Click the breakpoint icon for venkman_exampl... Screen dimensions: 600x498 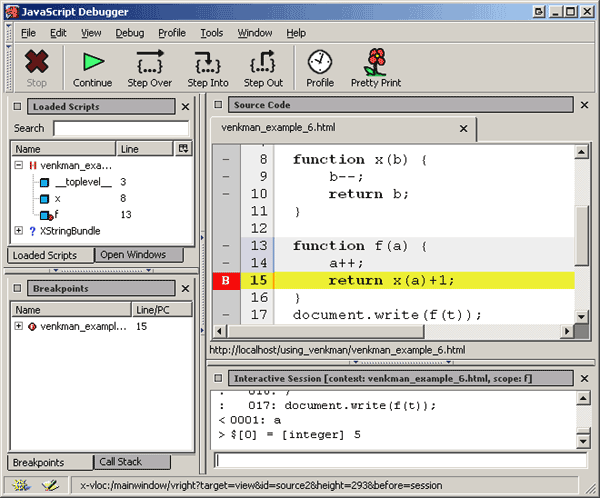point(32,327)
